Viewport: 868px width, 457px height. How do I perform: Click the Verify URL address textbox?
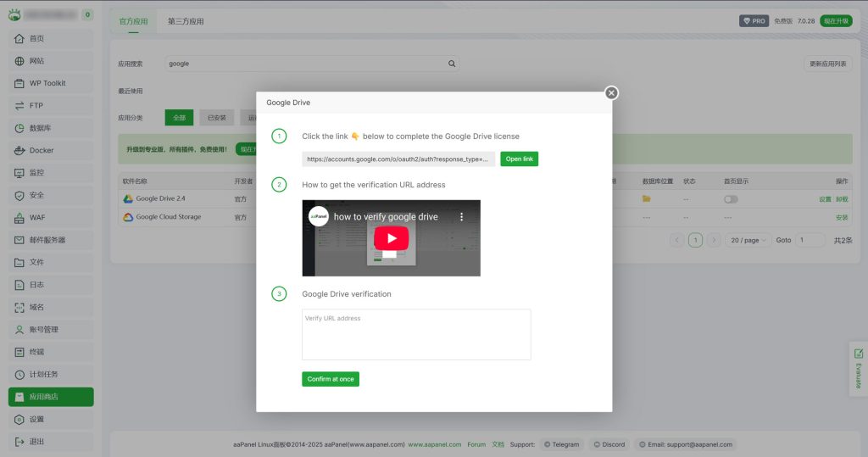pos(416,334)
